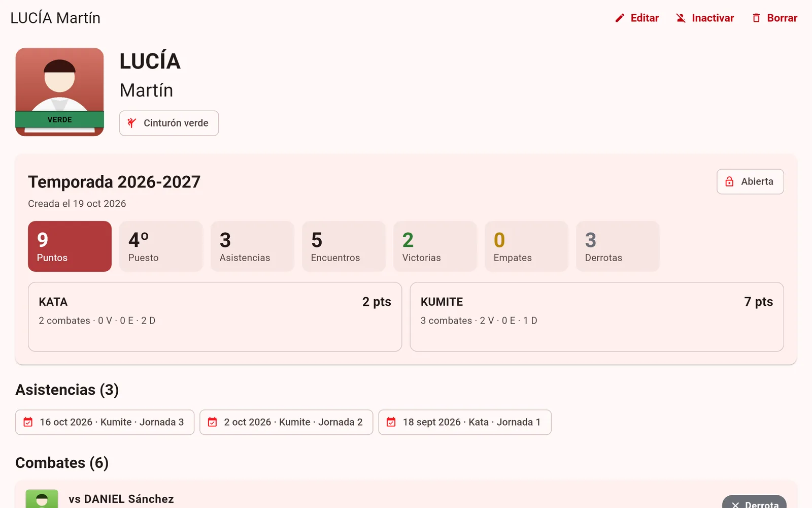Image resolution: width=812 pixels, height=508 pixels.
Task: Click Daniel Sánchez's green avatar thumbnail
Action: (42, 499)
